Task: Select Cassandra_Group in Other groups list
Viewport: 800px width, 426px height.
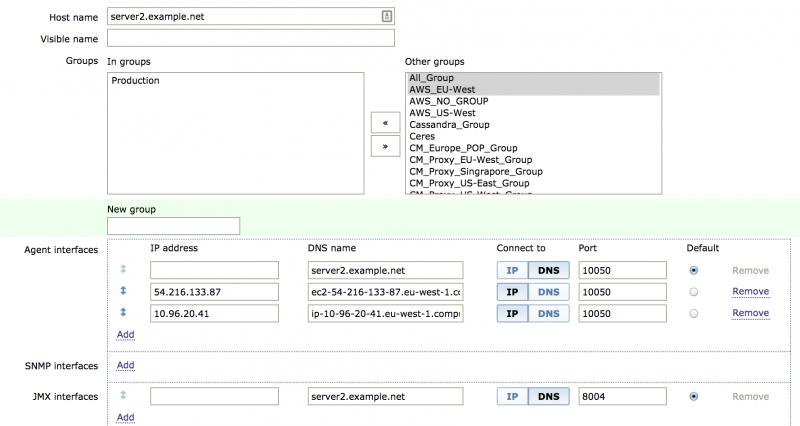Action: 450,125
